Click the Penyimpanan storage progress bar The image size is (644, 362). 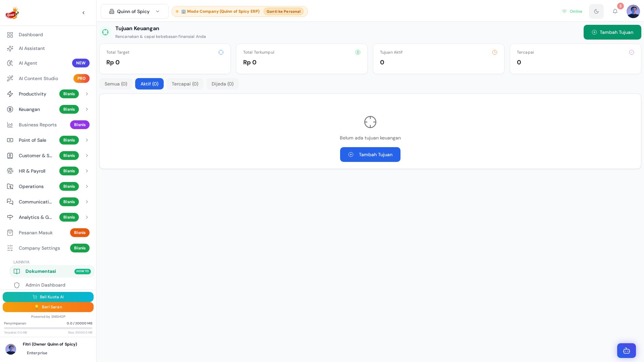pos(48,328)
